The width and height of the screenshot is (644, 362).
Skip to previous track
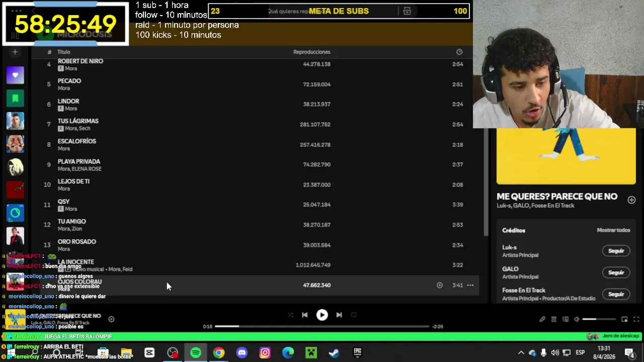(x=304, y=315)
